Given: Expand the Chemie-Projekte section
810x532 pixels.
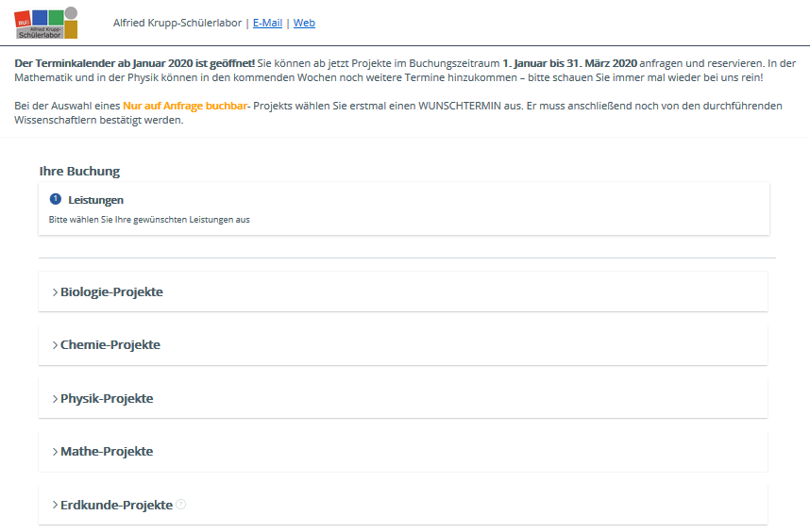Looking at the screenshot, I should [x=110, y=345].
